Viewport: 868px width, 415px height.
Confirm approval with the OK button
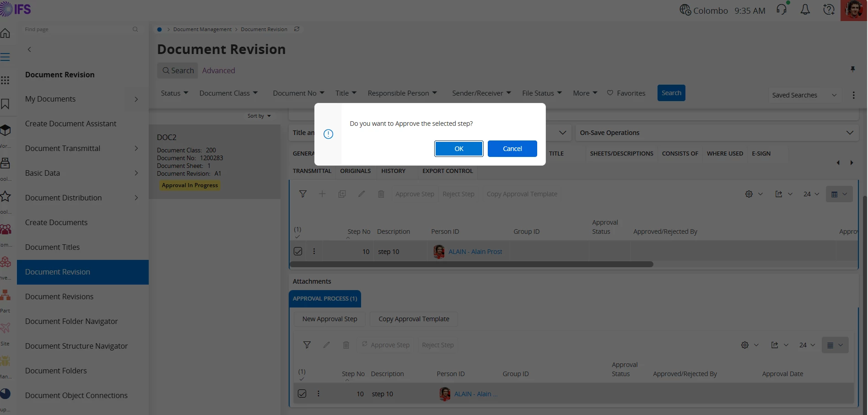(x=459, y=149)
